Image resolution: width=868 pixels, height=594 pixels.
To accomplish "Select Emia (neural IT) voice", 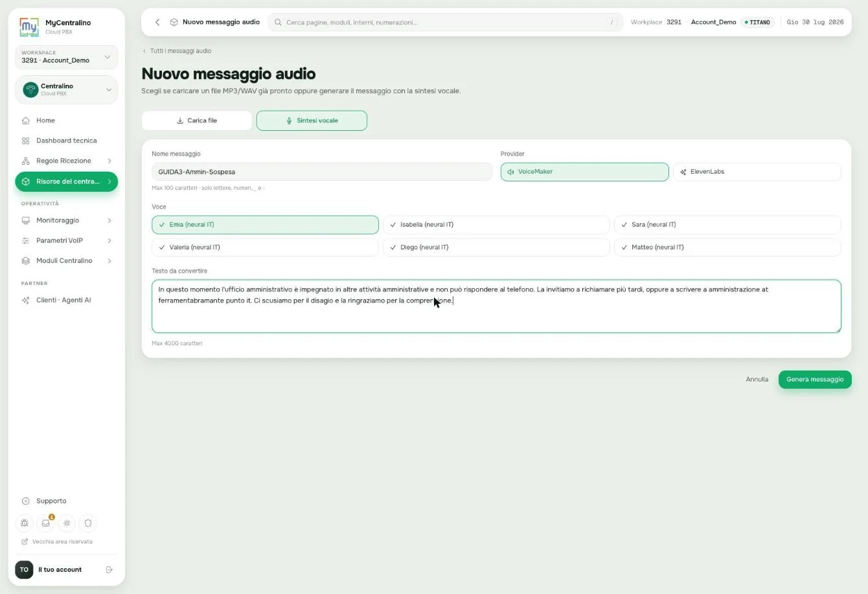I will coord(265,225).
